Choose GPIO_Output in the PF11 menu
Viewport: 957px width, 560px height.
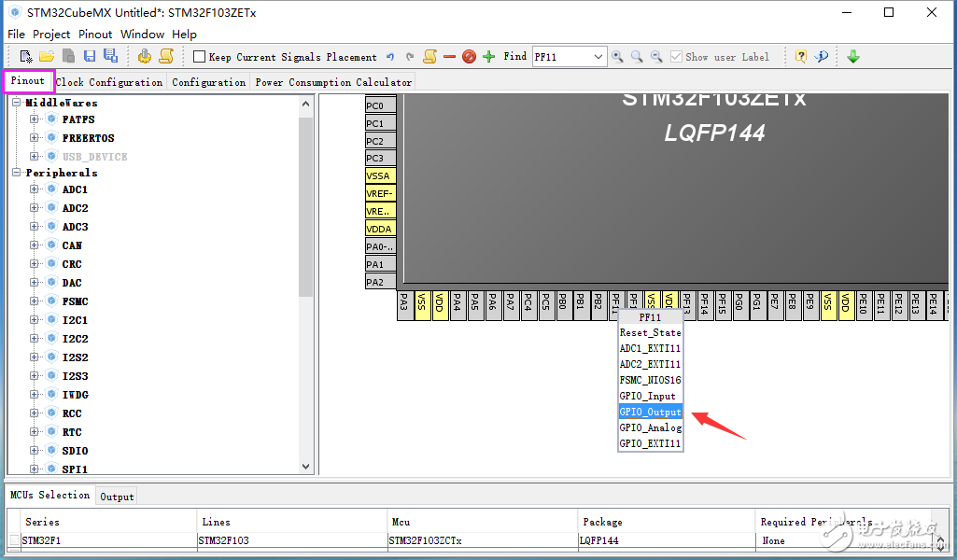650,412
